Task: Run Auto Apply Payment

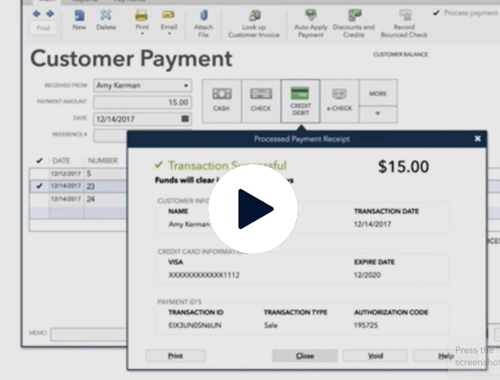Action: [x=311, y=24]
